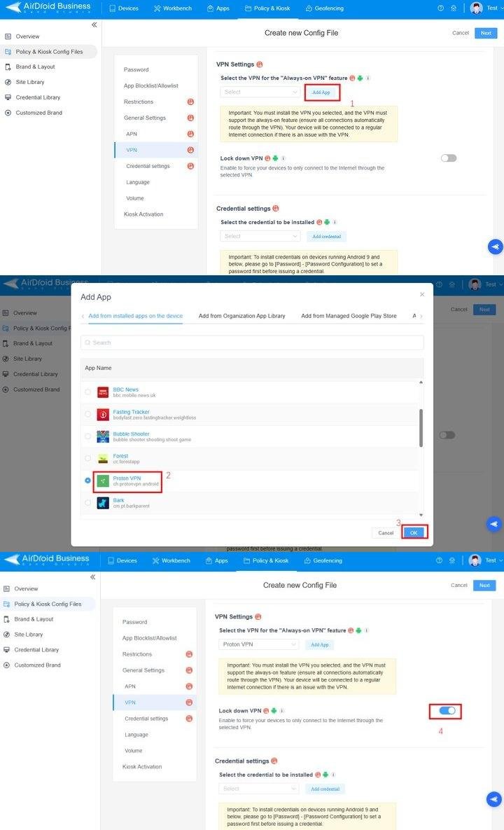Click left chevron of Add App tabs

[x=83, y=317]
